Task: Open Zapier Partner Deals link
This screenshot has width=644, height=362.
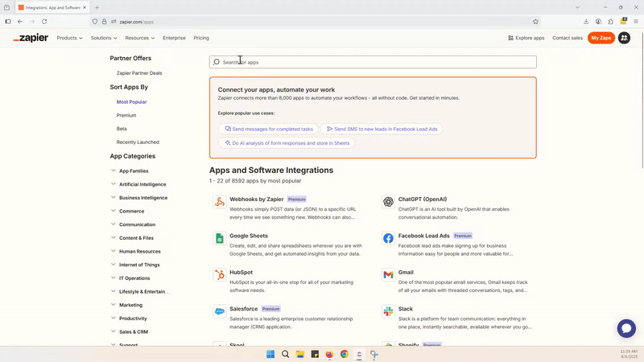Action: click(x=139, y=73)
